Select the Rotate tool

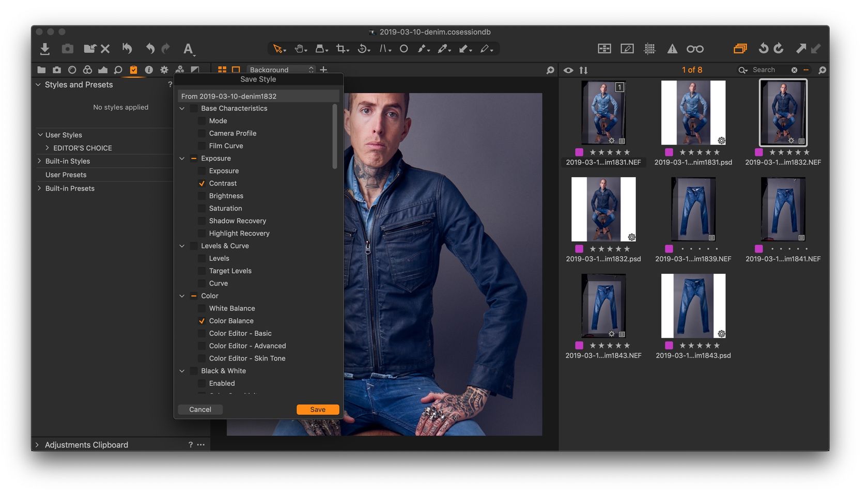[x=364, y=49]
